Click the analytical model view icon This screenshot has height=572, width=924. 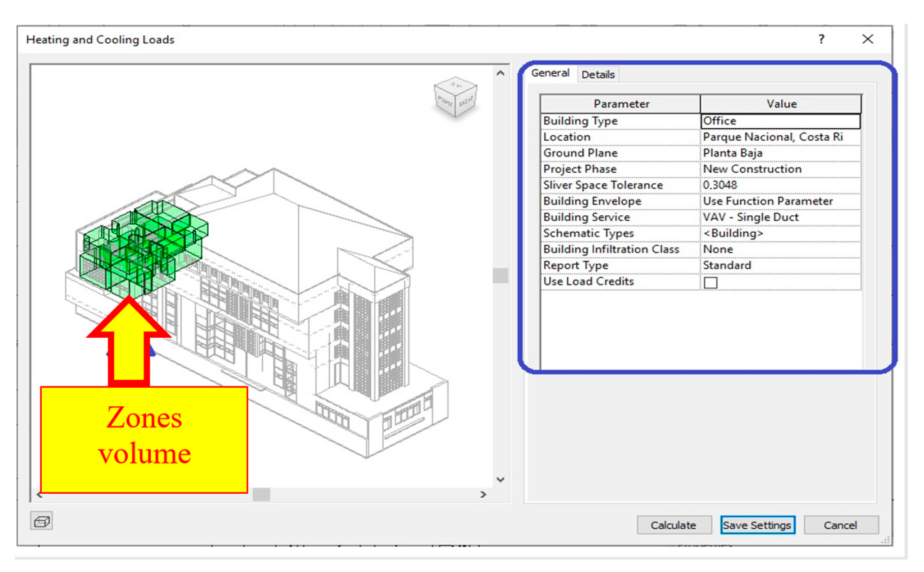[41, 521]
